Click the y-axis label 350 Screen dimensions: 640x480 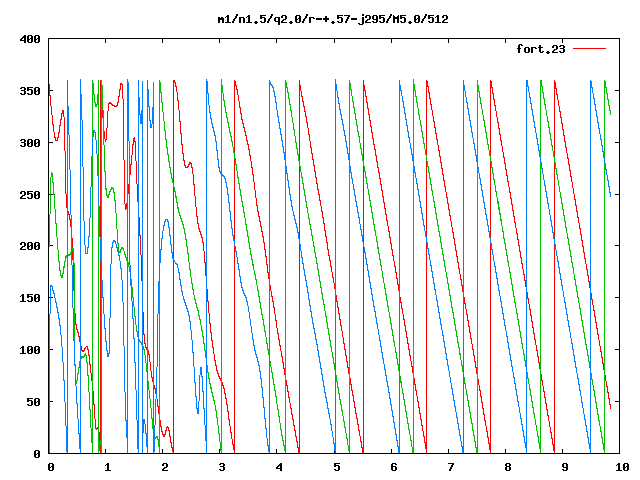pyautogui.click(x=30, y=91)
